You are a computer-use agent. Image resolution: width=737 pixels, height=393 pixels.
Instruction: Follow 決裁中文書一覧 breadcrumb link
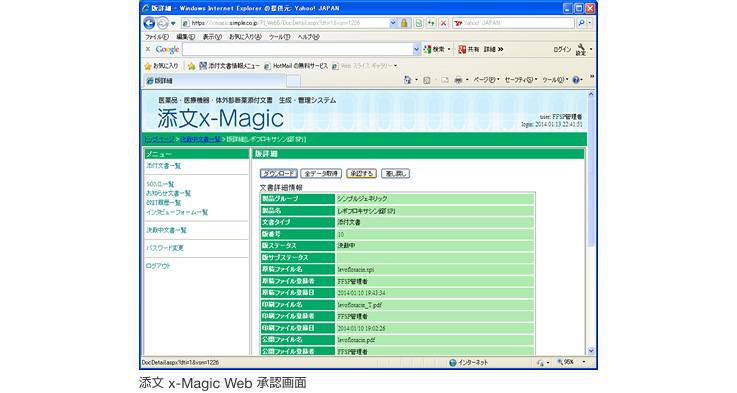point(200,139)
